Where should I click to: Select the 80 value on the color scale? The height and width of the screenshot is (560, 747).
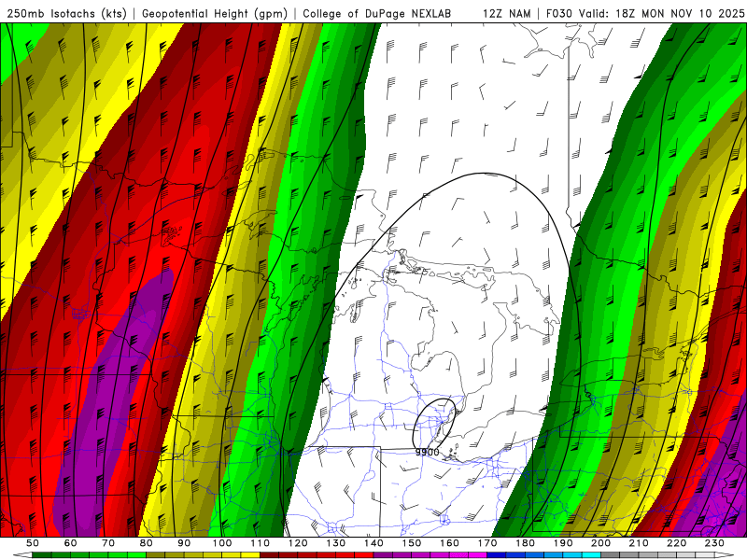click(147, 543)
